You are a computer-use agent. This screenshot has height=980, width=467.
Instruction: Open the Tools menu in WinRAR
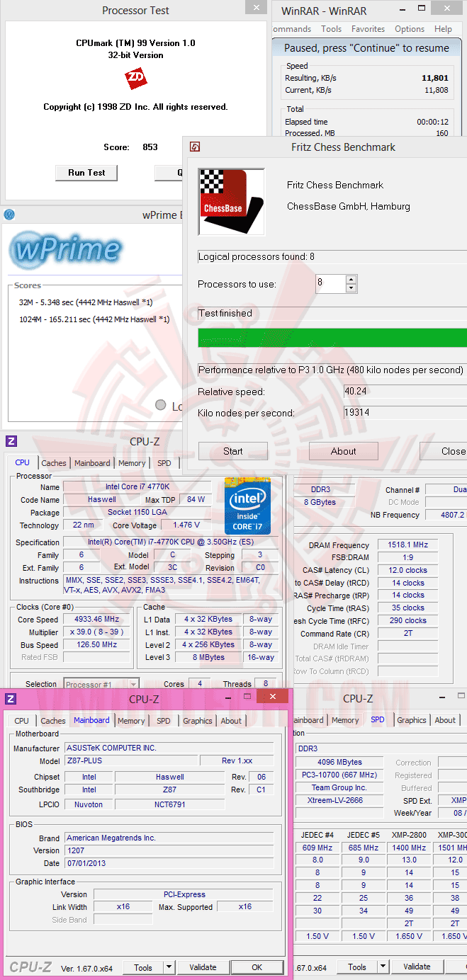[x=331, y=29]
